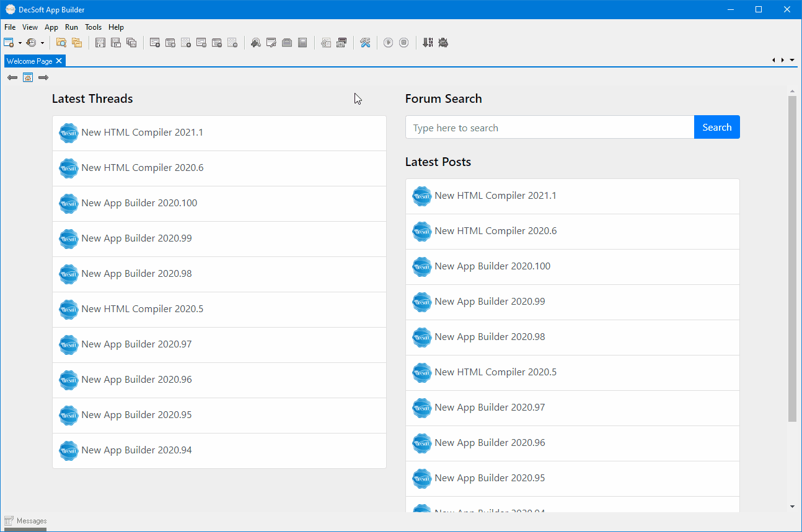Click the Run play toolbar button
This screenshot has height=532, width=802.
(388, 43)
